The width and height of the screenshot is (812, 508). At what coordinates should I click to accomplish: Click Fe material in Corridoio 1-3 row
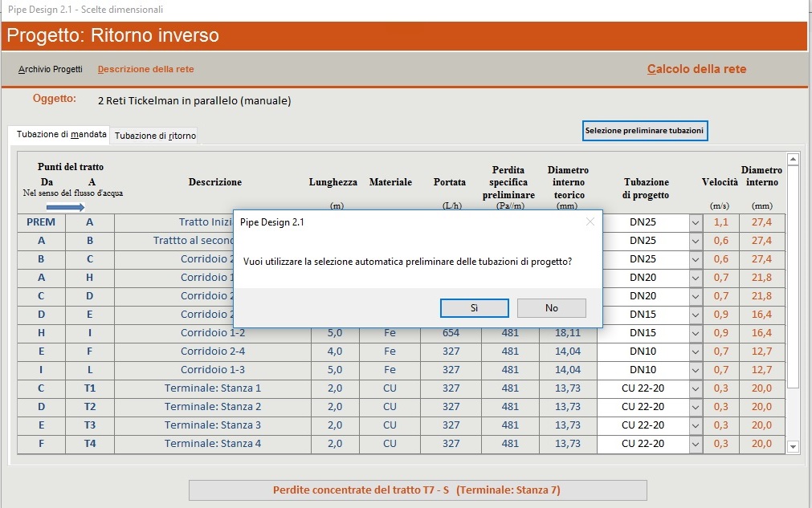point(390,371)
